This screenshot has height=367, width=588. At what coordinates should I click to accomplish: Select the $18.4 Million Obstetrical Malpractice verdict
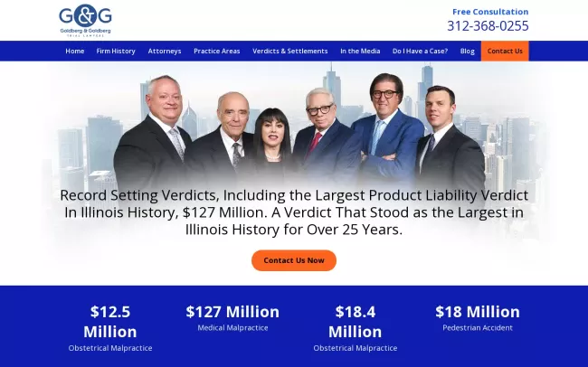click(356, 328)
